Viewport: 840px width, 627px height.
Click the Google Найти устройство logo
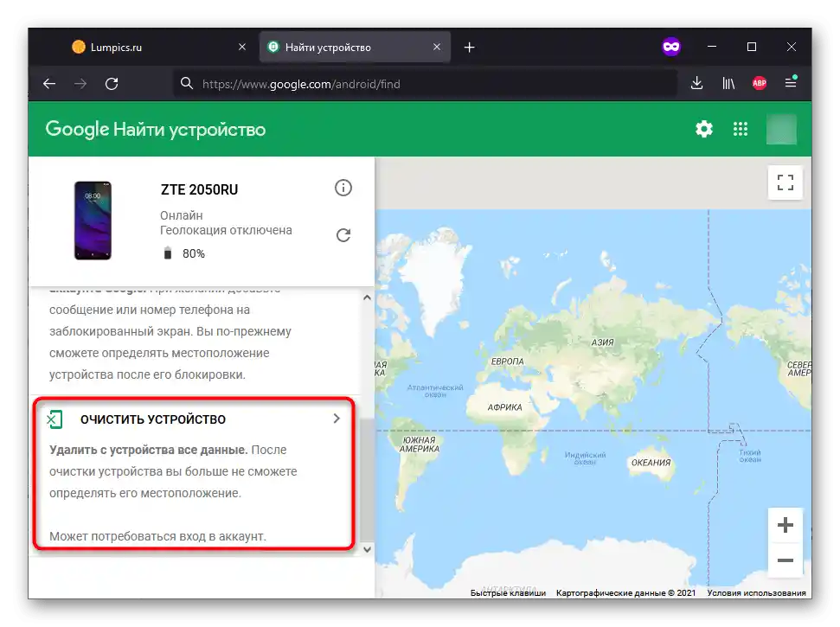(156, 130)
